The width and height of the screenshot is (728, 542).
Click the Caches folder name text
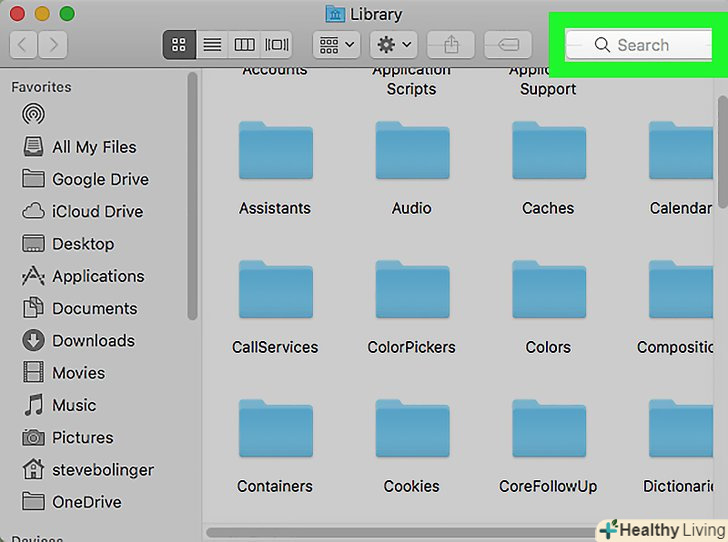[x=548, y=208]
